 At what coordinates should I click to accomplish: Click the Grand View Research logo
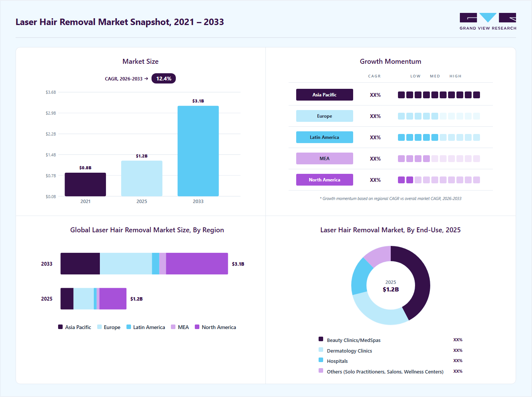click(488, 22)
